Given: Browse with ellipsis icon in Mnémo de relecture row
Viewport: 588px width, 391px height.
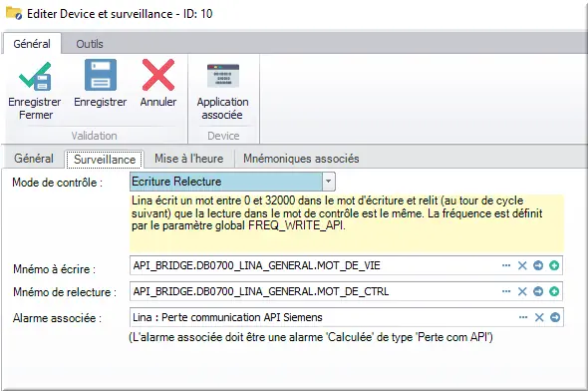Looking at the screenshot, I should (506, 291).
